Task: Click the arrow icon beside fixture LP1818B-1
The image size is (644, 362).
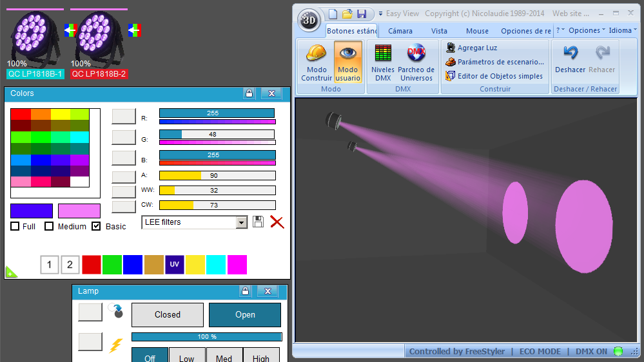Action: pos(70,30)
